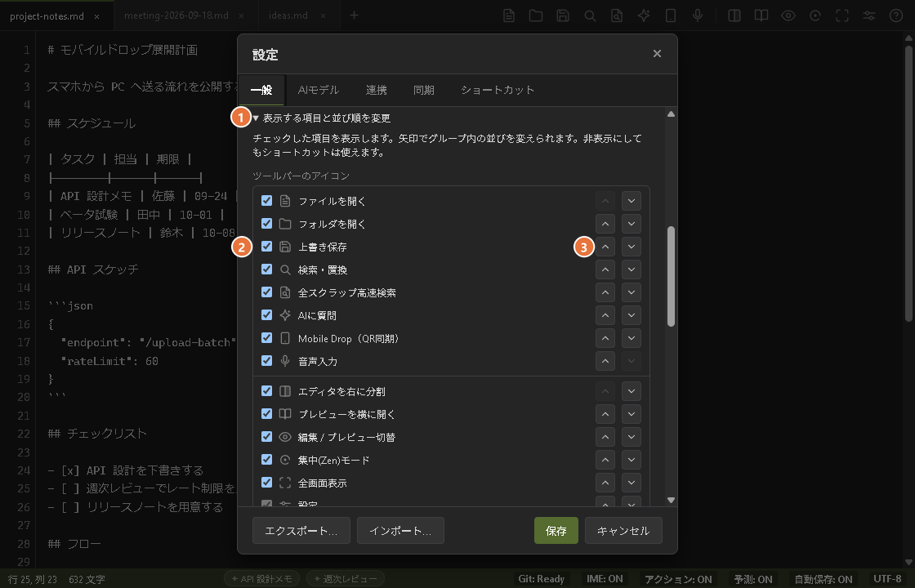Click the Zen mode circle icon in toolbar
The width and height of the screenshot is (915, 588).
pos(815,16)
